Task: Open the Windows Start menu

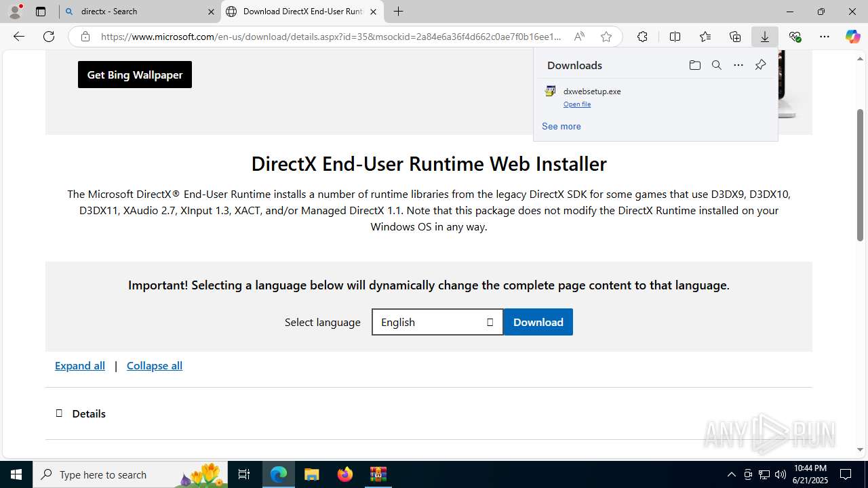Action: click(x=16, y=474)
